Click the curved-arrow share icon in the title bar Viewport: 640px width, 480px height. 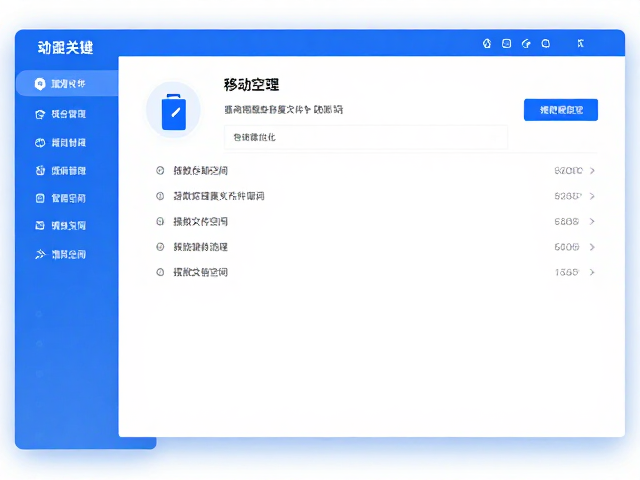click(x=526, y=44)
